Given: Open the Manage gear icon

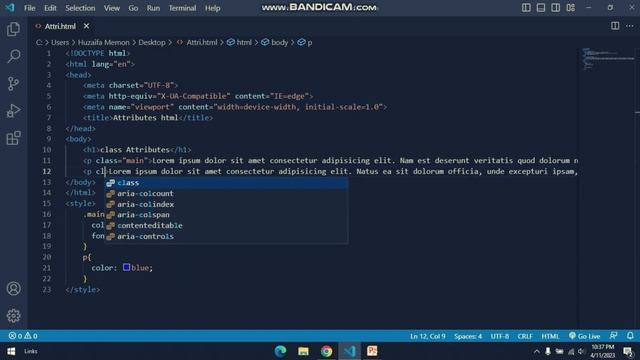Looking at the screenshot, I should (x=13, y=316).
